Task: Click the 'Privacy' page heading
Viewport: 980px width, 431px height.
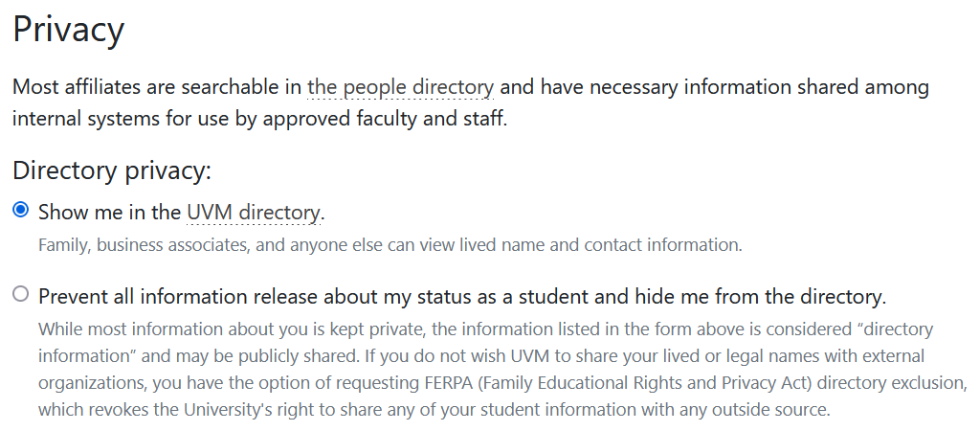Action: coord(68,30)
